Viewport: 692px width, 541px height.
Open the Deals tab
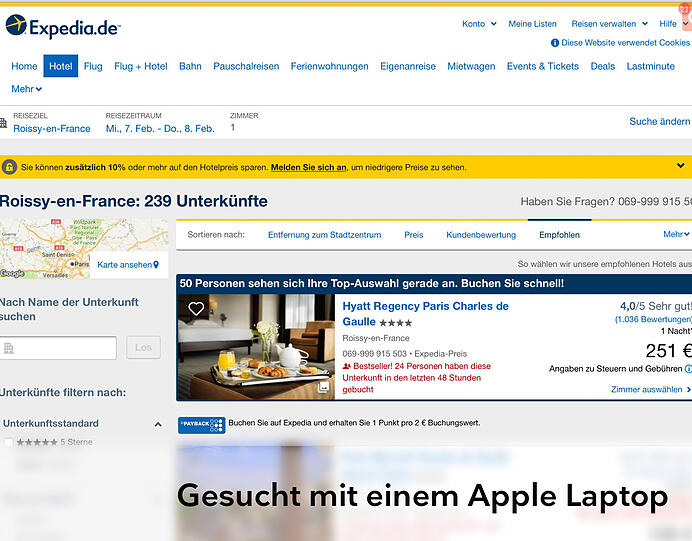pyautogui.click(x=603, y=66)
